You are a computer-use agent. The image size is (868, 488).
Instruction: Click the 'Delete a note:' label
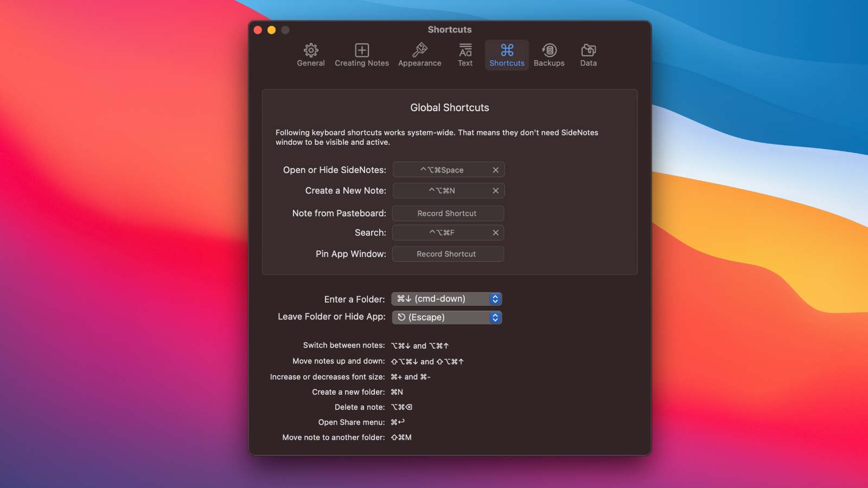click(360, 407)
